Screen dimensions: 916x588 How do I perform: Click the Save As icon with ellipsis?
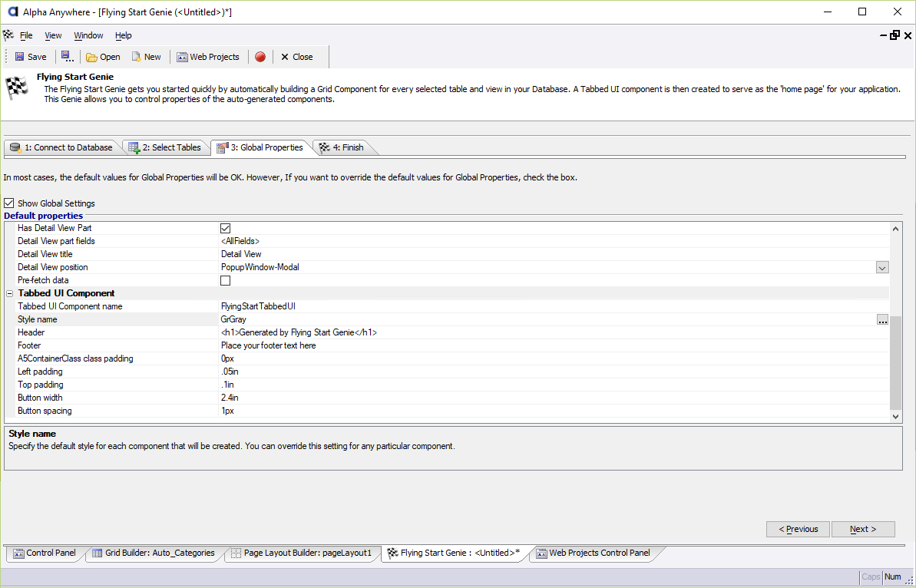(x=67, y=57)
